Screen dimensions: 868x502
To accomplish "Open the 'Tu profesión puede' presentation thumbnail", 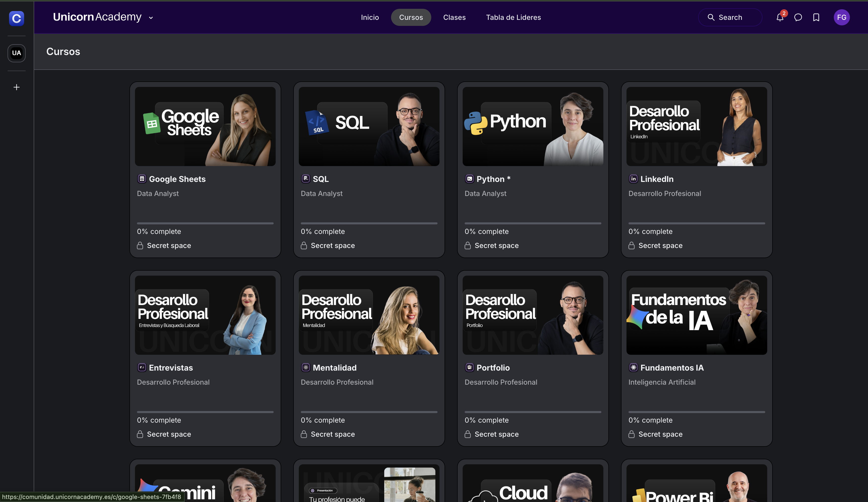I will [x=369, y=483].
